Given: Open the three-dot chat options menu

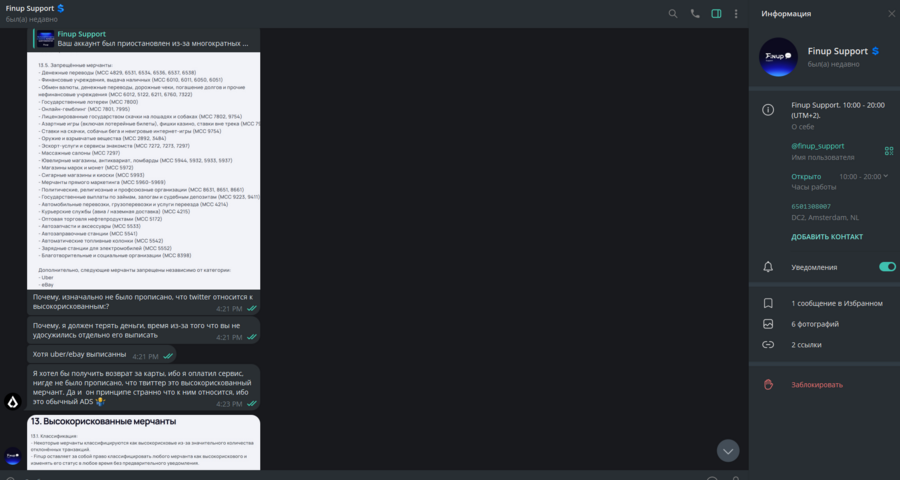Looking at the screenshot, I should [736, 14].
